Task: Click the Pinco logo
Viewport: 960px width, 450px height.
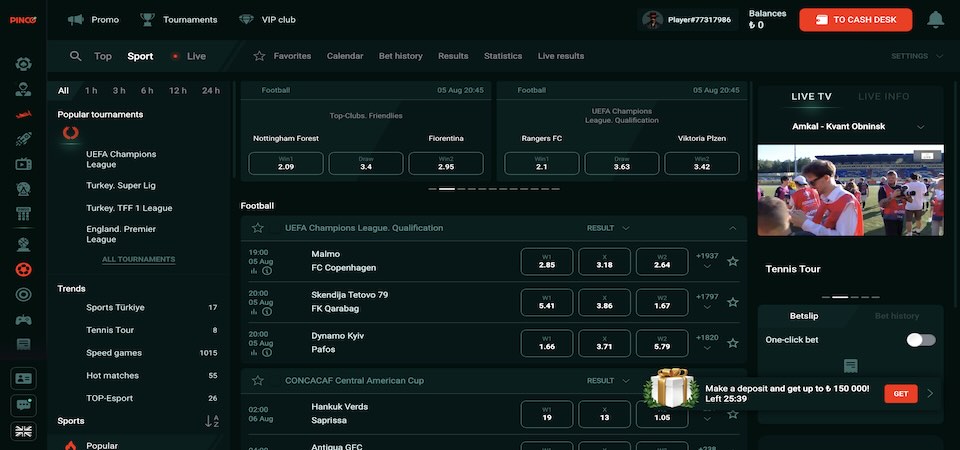Action: pos(23,20)
